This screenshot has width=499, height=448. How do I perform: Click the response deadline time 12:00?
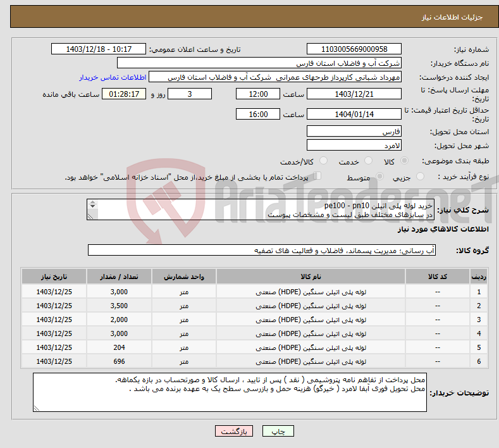258,94
